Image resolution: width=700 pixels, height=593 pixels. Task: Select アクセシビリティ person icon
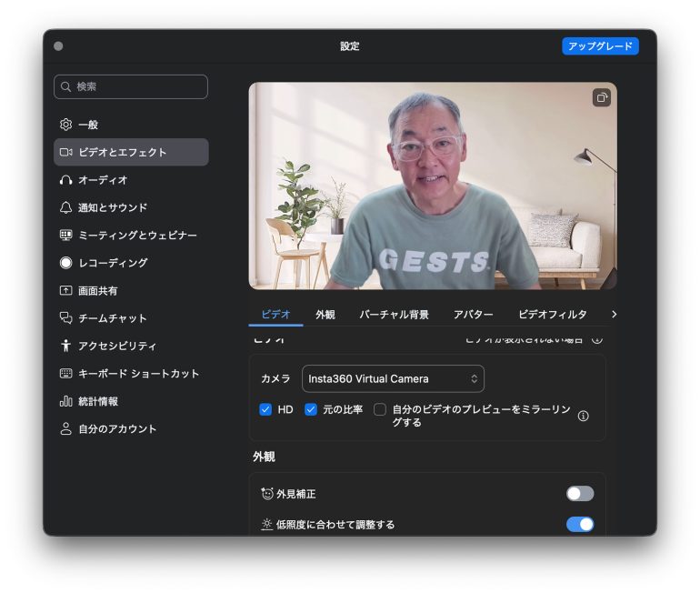click(65, 347)
